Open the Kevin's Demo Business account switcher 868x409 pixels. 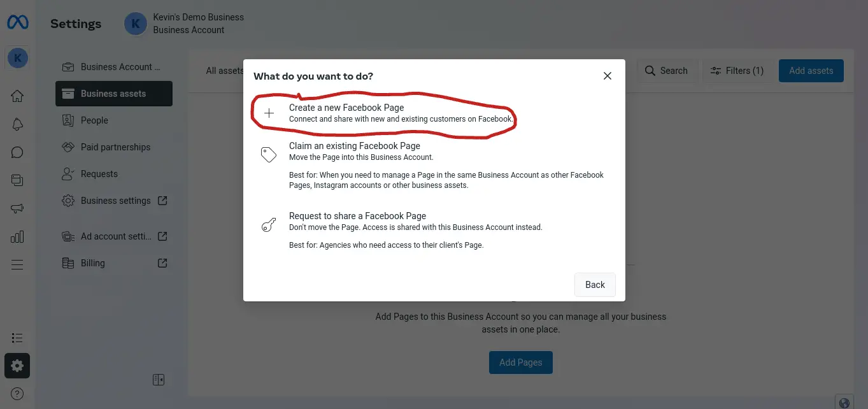(185, 24)
